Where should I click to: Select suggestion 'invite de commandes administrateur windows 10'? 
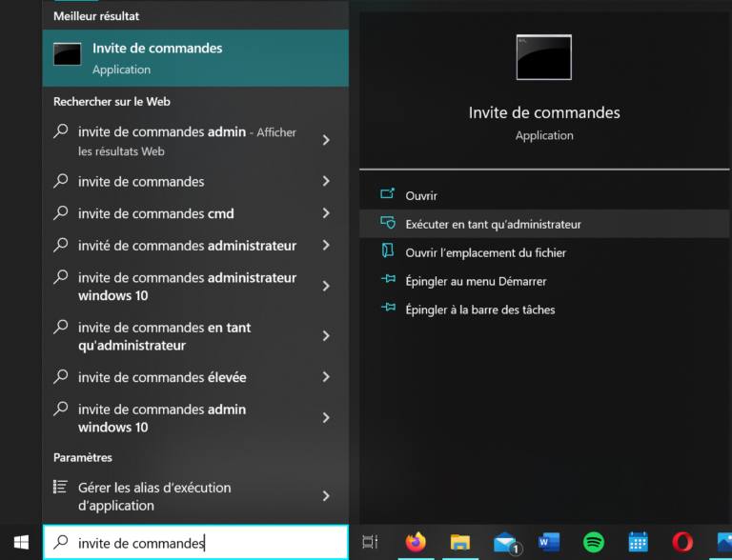click(x=195, y=286)
